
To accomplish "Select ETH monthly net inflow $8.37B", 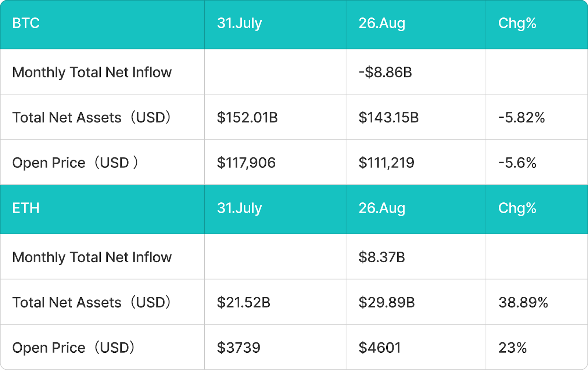I will (416, 257).
